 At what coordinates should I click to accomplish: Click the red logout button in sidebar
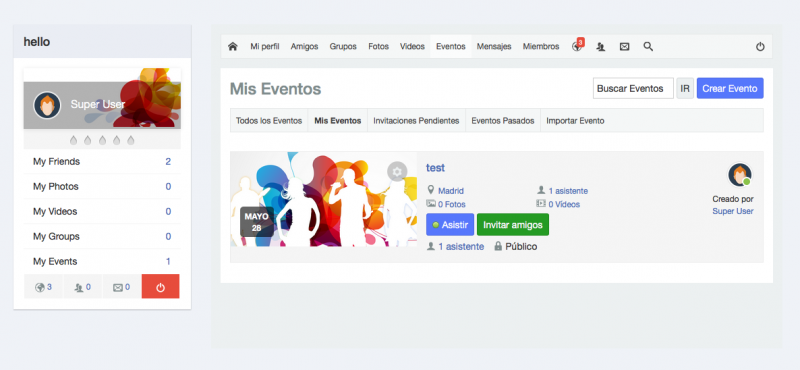[160, 286]
